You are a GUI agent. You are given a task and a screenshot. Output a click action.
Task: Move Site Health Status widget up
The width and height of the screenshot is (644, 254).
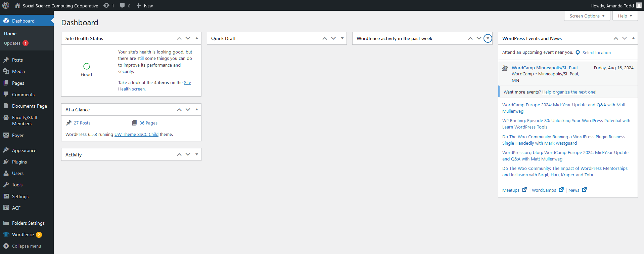tap(179, 38)
